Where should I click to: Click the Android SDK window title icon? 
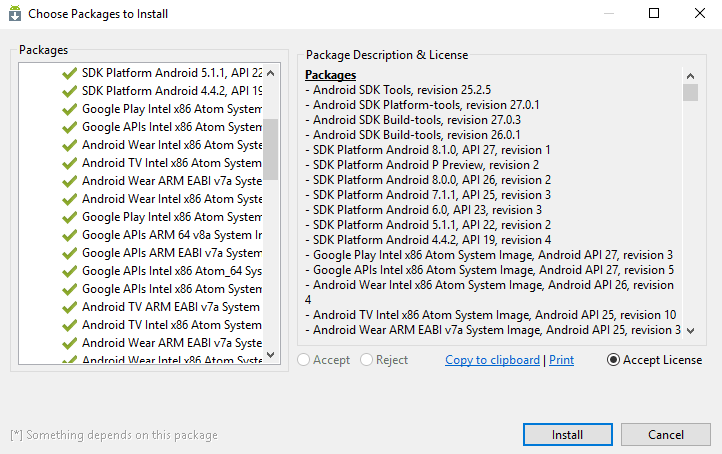click(x=15, y=13)
